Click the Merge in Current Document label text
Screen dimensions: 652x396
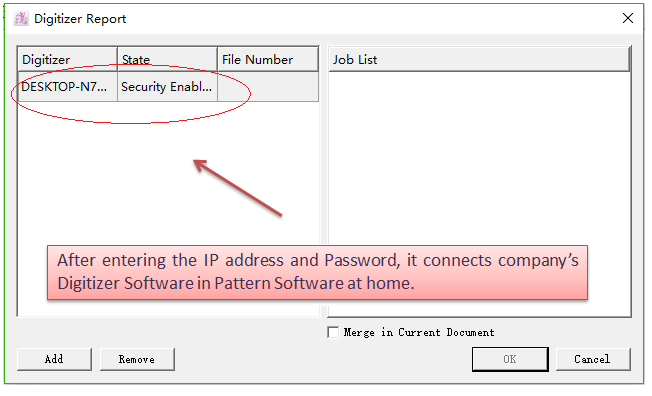(x=419, y=332)
